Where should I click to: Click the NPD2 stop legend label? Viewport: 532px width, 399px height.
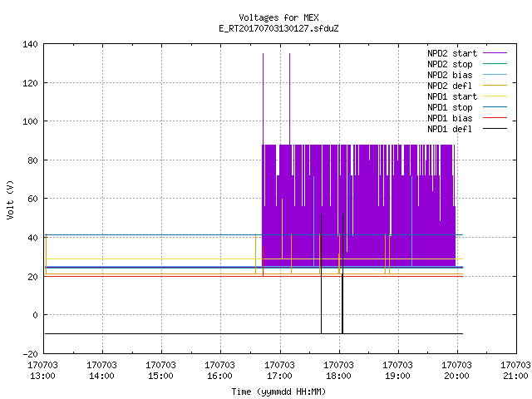pos(450,64)
